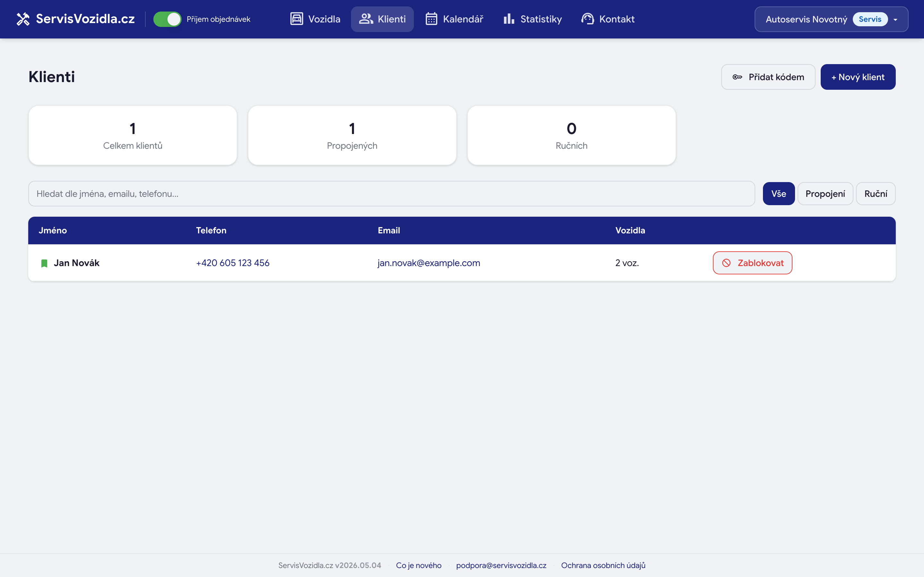Click the bar chart Statistiky icon

point(509,19)
